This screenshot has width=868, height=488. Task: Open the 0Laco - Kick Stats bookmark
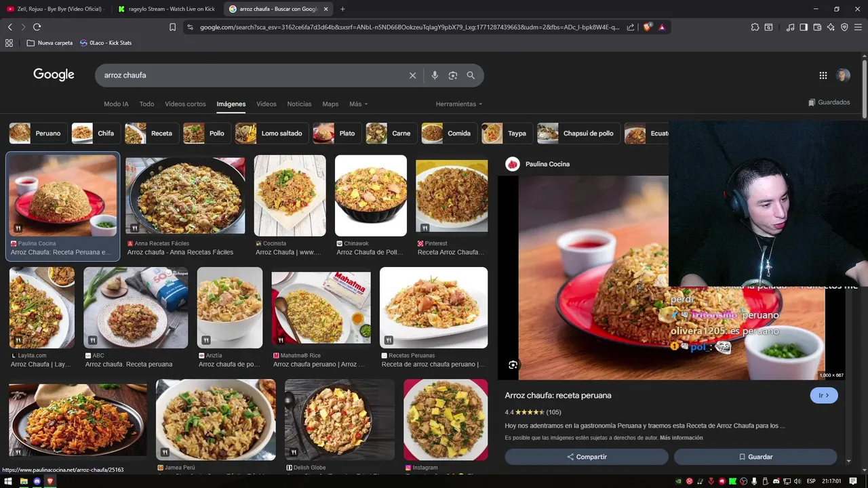click(106, 43)
